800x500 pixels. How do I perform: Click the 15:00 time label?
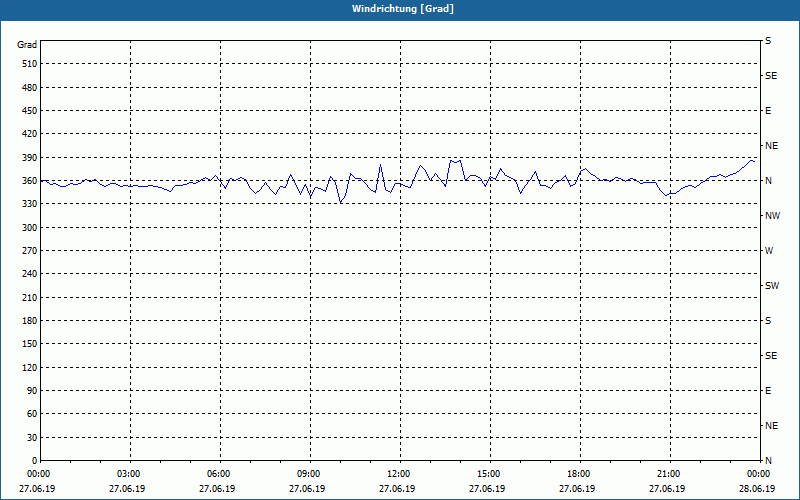490,474
